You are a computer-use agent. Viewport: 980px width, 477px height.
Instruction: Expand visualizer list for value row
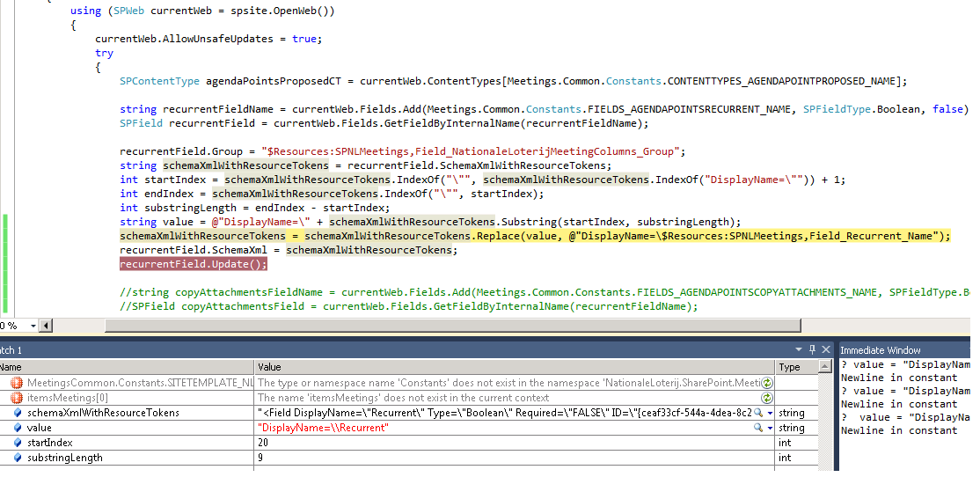(x=770, y=428)
